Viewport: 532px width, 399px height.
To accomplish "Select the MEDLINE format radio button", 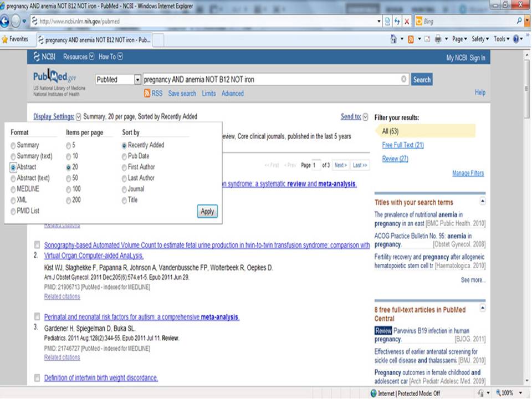I will [x=13, y=190].
